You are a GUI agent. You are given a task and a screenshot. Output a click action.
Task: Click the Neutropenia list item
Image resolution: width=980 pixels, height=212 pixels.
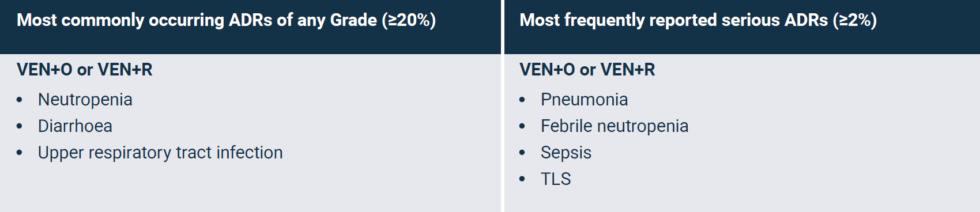(85, 100)
